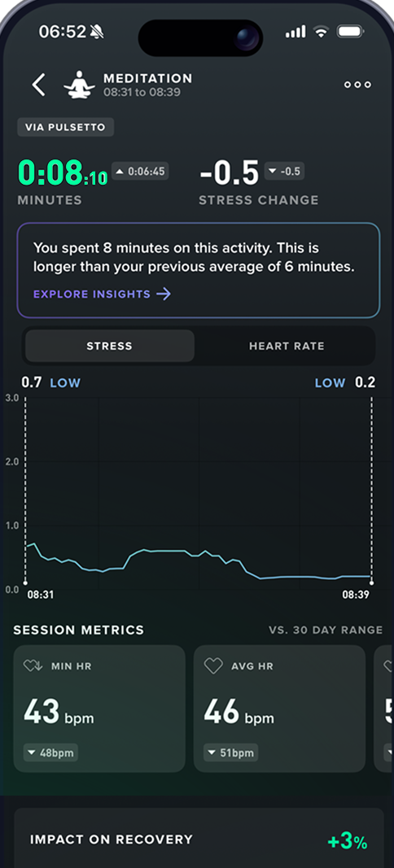Image resolution: width=394 pixels, height=868 pixels.
Task: Open the three-dot options menu
Action: click(357, 85)
